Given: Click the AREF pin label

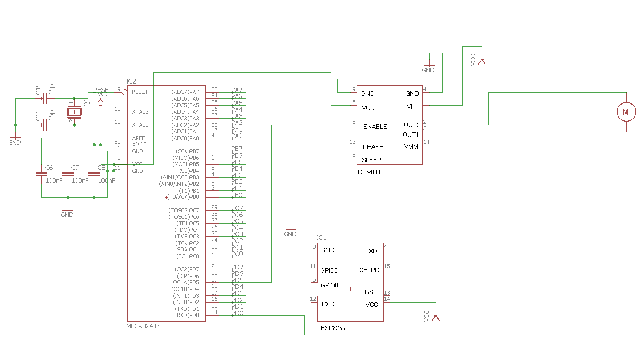Looking at the screenshot, I should coord(139,138).
